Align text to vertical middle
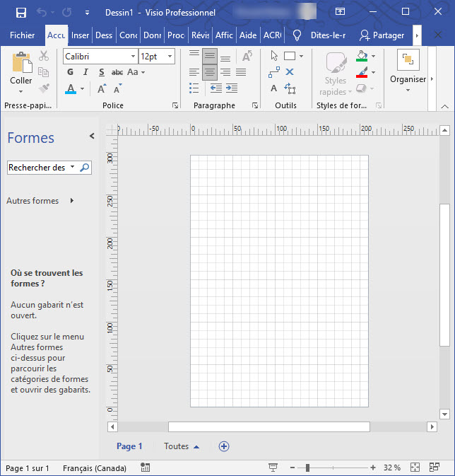Image resolution: width=455 pixels, height=476 pixels. coord(210,56)
